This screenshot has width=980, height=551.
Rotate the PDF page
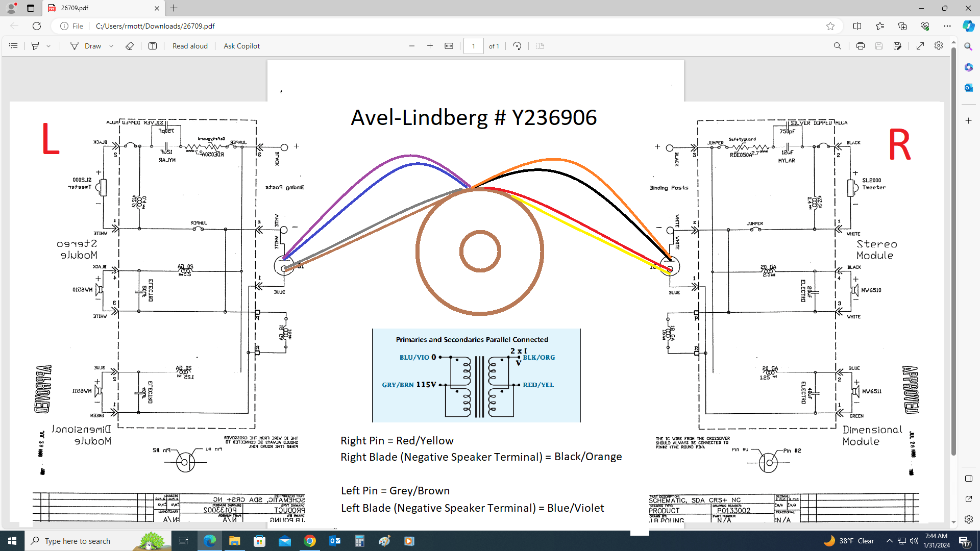pyautogui.click(x=517, y=46)
